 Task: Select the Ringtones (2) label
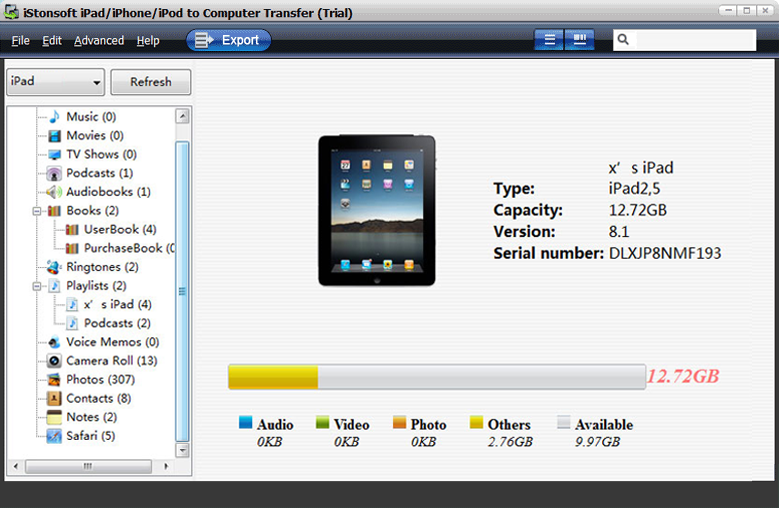pos(102,267)
